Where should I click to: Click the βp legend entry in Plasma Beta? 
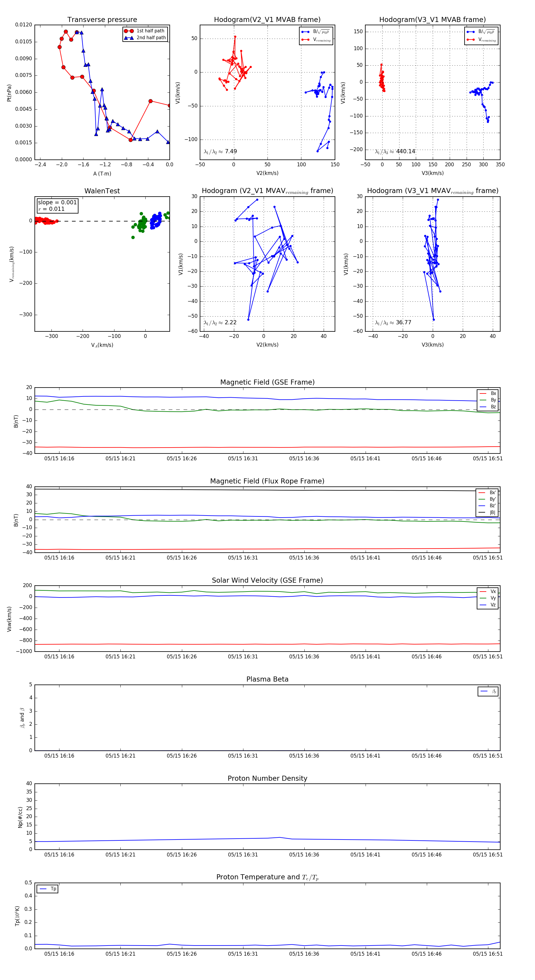pos(488,691)
